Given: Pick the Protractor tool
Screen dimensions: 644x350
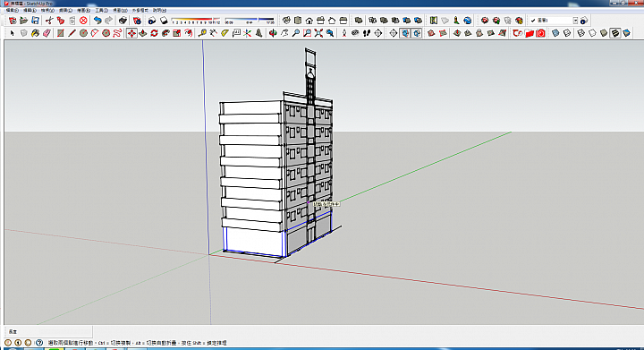Looking at the screenshot, I should point(225,33).
